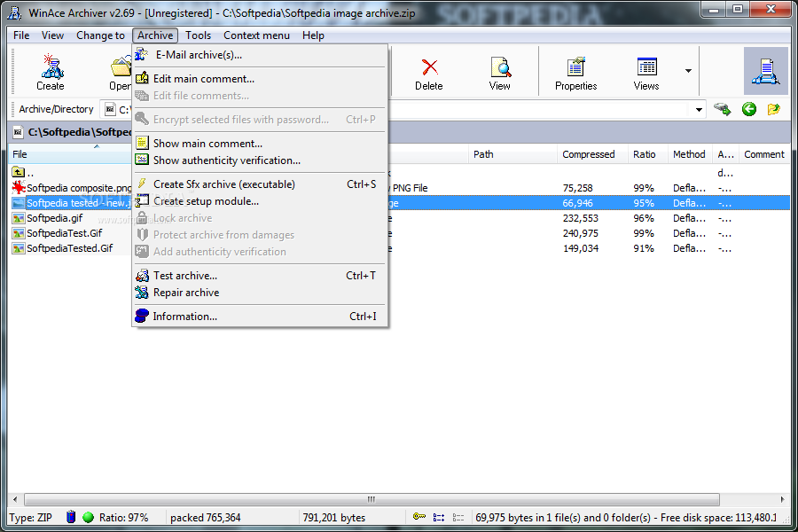The height and width of the screenshot is (532, 798).
Task: Open the Change to menu
Action: point(100,35)
